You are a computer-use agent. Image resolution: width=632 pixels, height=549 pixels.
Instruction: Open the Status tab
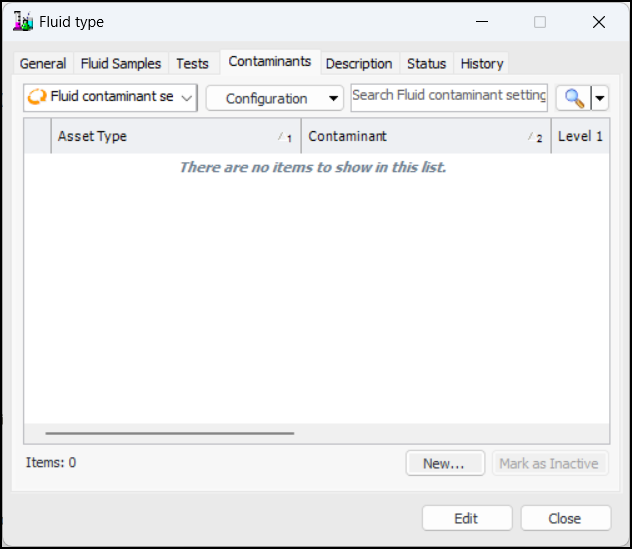tap(426, 63)
